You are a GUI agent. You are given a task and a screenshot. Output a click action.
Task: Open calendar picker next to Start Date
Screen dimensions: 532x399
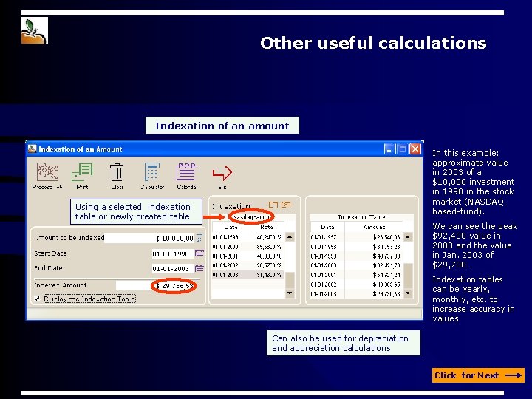pyautogui.click(x=199, y=253)
